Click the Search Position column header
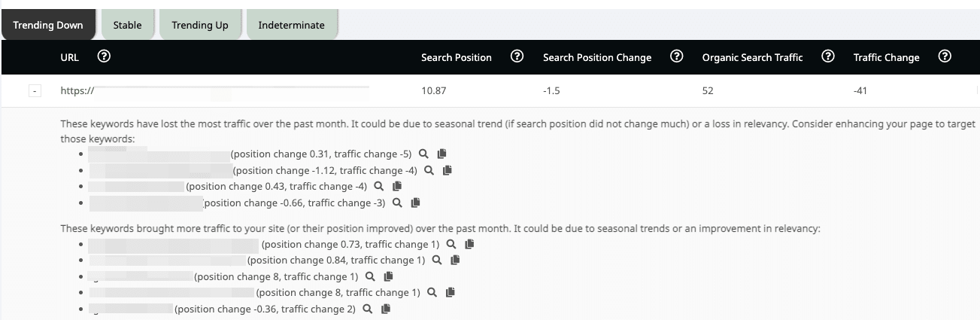 click(456, 57)
